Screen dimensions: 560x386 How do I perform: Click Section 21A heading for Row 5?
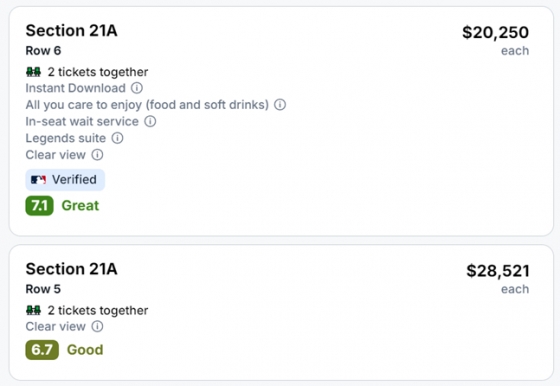[x=71, y=269]
